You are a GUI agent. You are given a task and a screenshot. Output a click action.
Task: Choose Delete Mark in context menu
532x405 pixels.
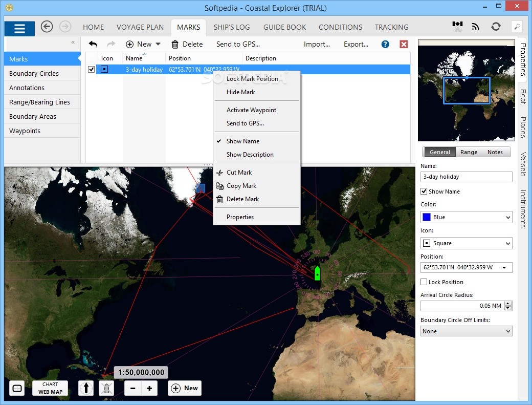coord(257,199)
